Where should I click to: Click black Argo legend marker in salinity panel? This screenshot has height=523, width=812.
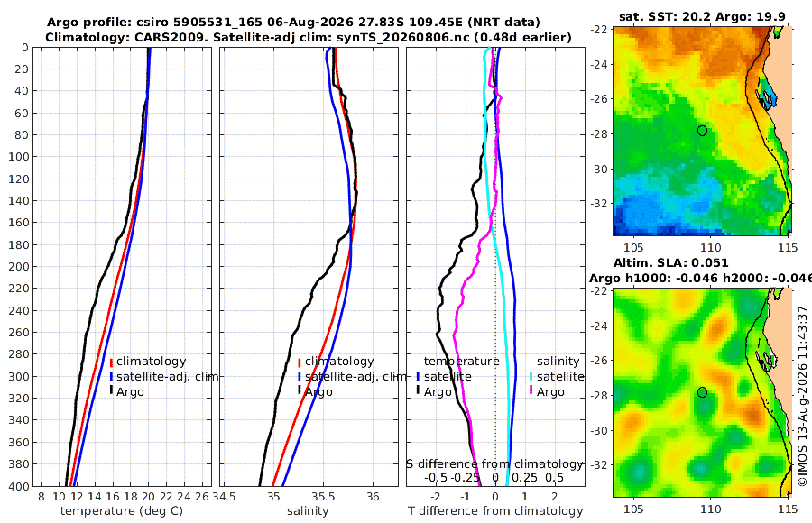click(x=300, y=391)
